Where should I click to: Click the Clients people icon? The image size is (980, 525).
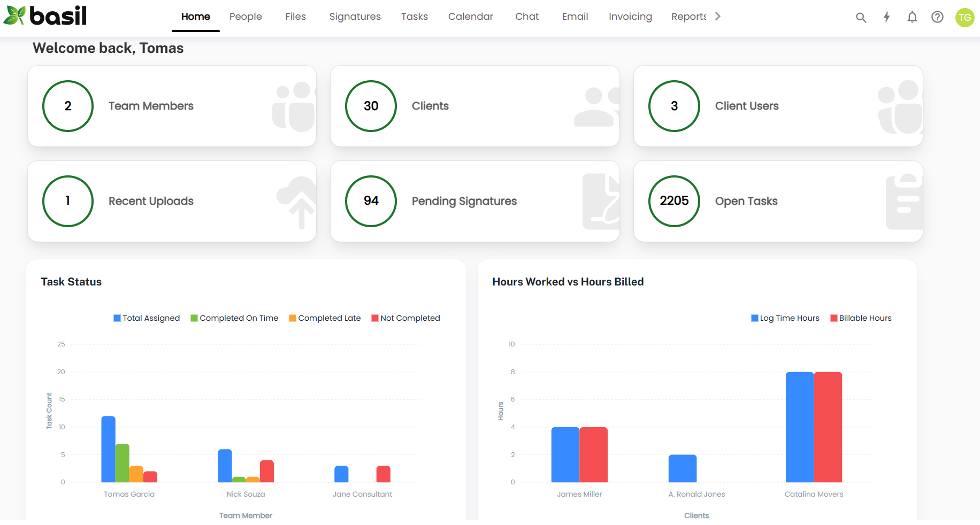596,107
